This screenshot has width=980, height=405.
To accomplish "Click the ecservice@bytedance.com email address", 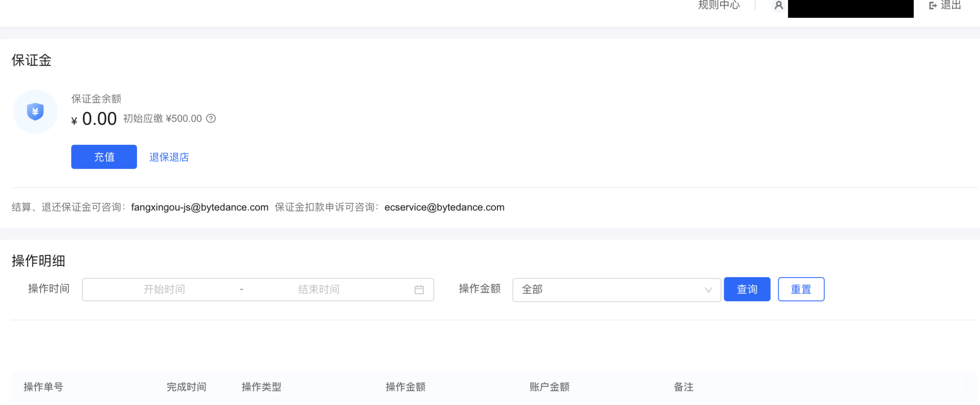I will (444, 207).
